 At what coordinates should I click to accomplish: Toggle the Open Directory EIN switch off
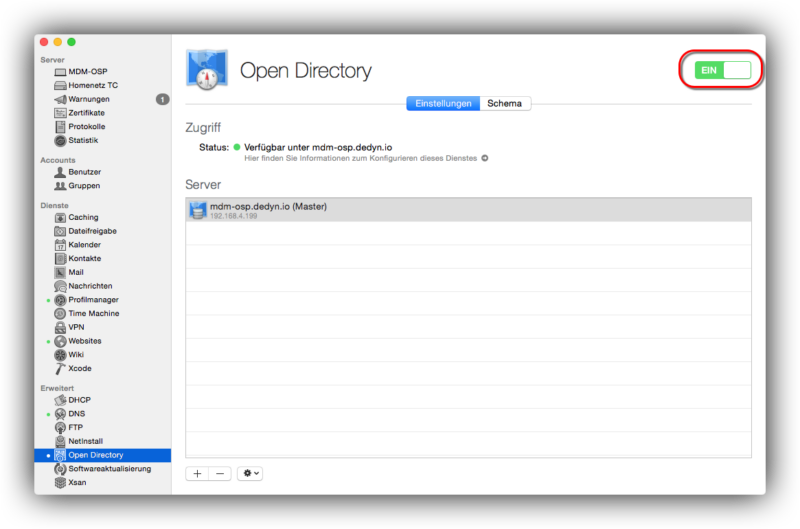(722, 71)
